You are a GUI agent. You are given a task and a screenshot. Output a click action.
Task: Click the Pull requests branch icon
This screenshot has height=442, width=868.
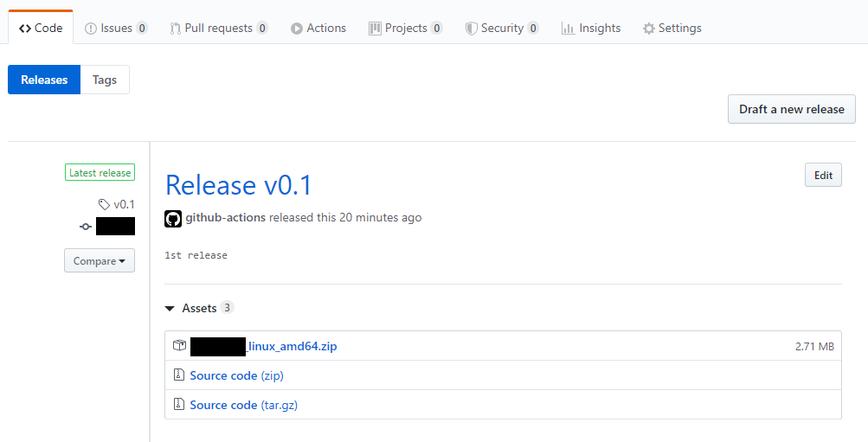176,29
